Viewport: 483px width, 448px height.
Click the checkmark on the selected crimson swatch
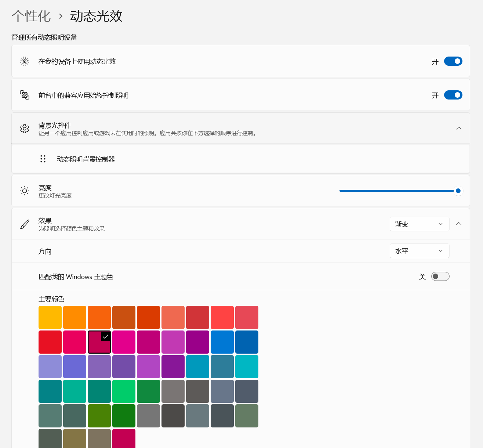pyautogui.click(x=105, y=336)
